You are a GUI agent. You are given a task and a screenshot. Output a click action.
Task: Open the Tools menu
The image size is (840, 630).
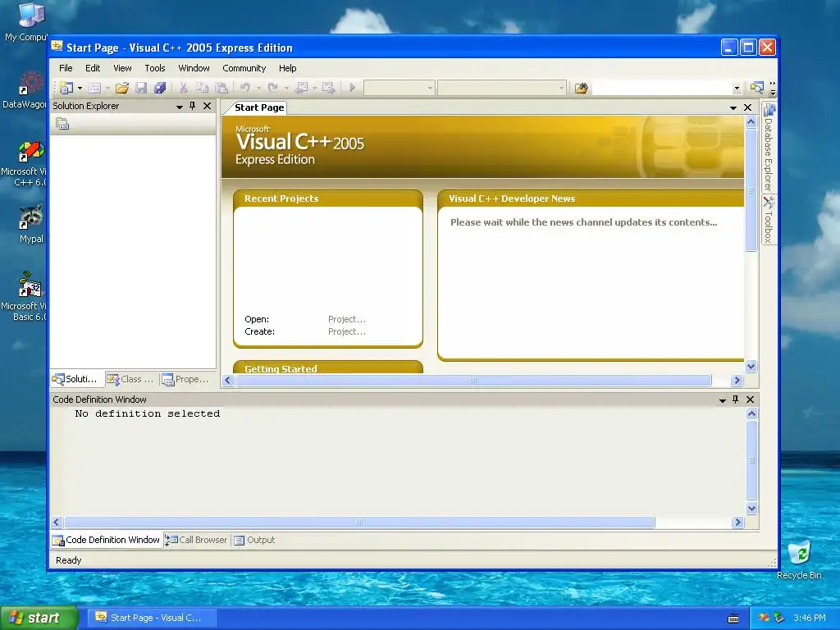click(x=155, y=68)
